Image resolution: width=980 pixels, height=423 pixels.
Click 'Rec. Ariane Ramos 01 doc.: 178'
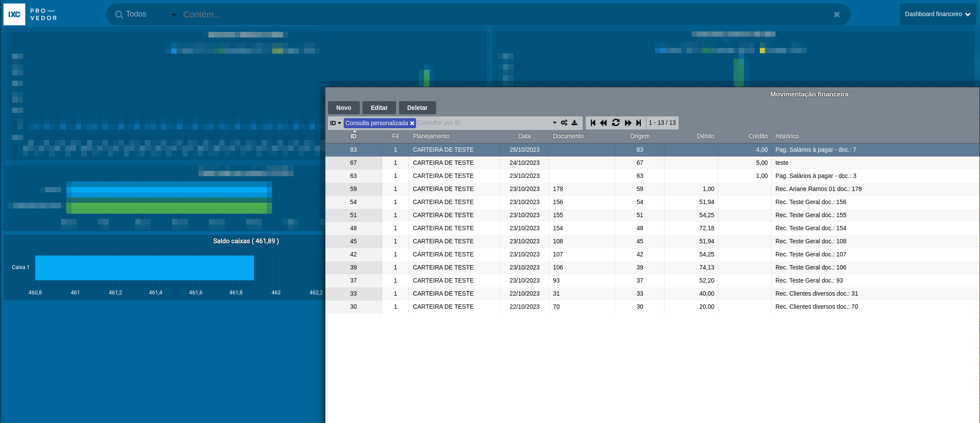(x=818, y=189)
